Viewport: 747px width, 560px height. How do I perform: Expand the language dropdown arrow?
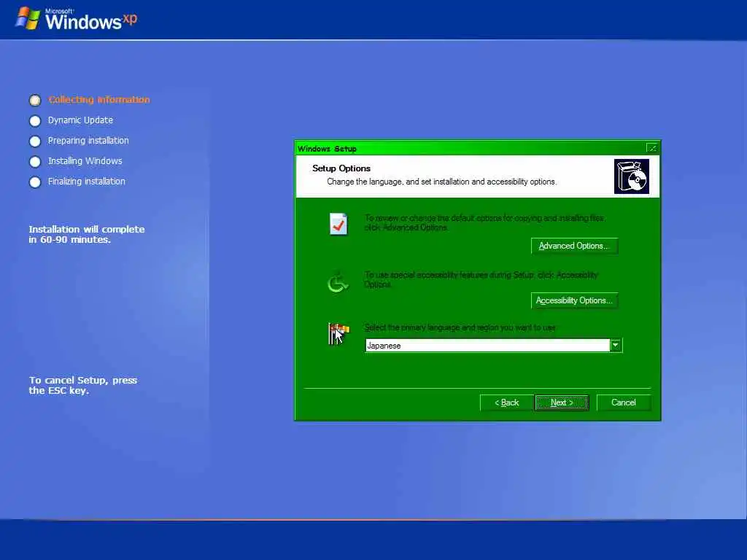point(616,345)
